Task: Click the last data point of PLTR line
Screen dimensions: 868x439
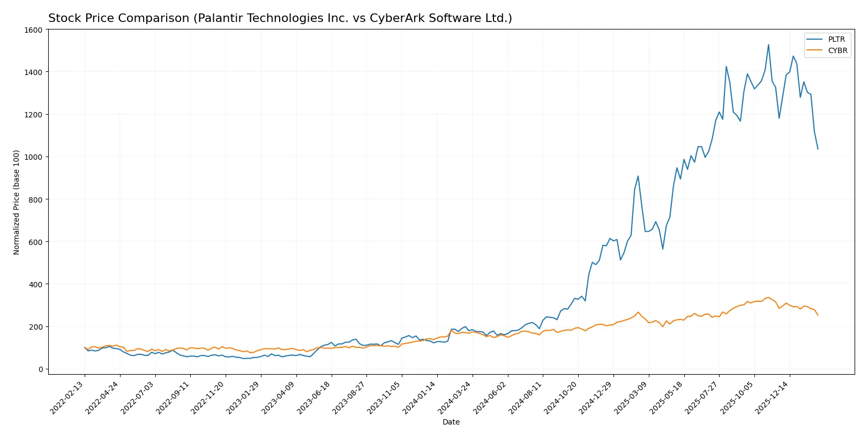Action: tap(818, 149)
